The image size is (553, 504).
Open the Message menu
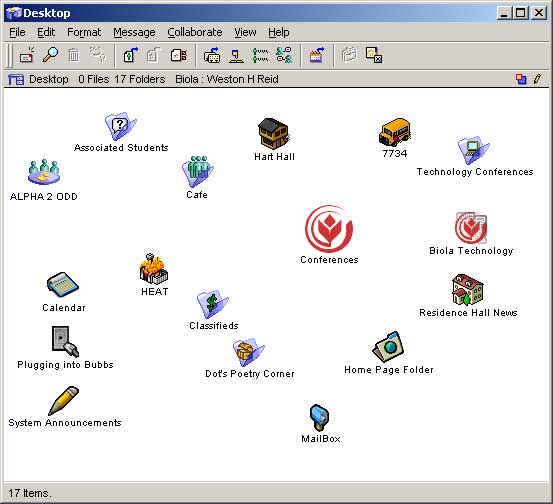pyautogui.click(x=134, y=32)
